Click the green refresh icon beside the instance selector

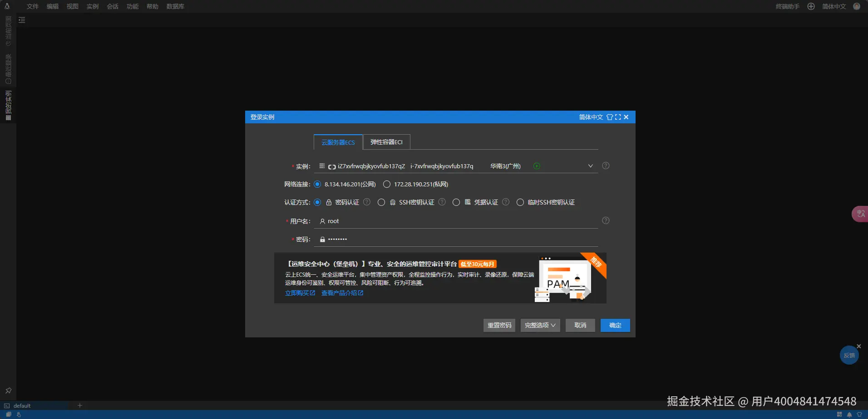(537, 166)
